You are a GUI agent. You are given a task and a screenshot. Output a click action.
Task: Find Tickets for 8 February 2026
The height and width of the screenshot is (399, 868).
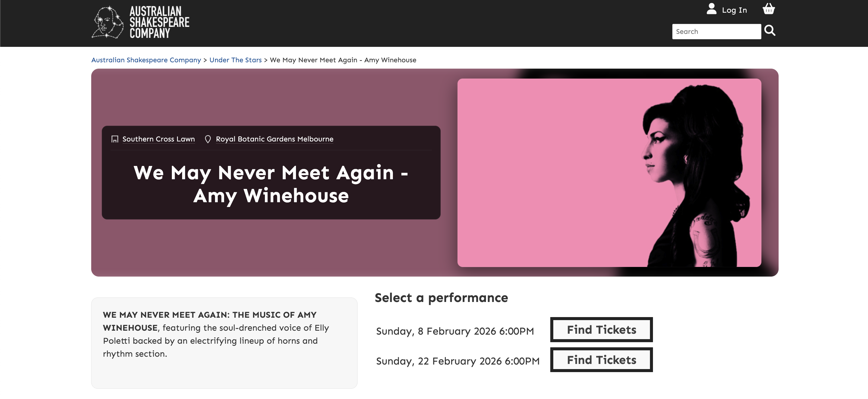click(601, 329)
